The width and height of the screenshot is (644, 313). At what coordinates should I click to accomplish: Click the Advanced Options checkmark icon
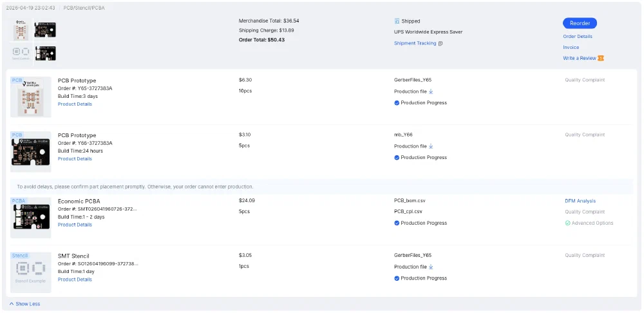(x=567, y=223)
